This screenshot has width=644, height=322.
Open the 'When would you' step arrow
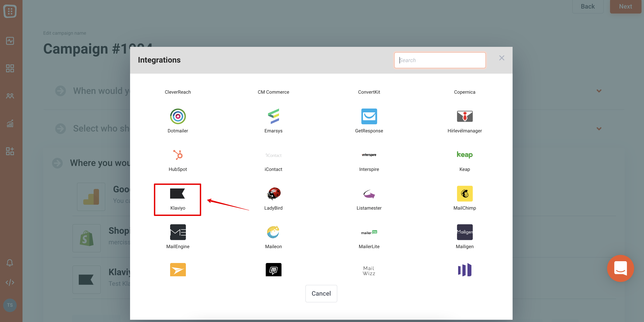[x=61, y=91]
